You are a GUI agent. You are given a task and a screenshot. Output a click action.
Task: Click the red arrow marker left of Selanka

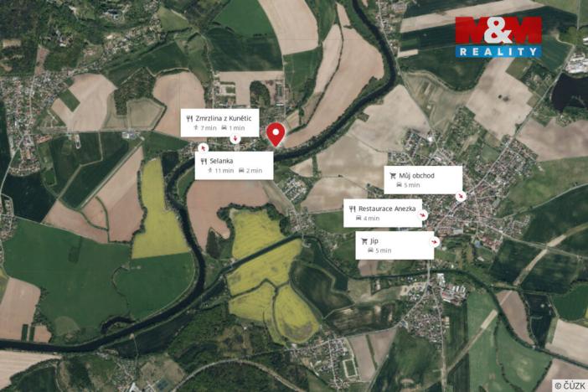pos(204,148)
